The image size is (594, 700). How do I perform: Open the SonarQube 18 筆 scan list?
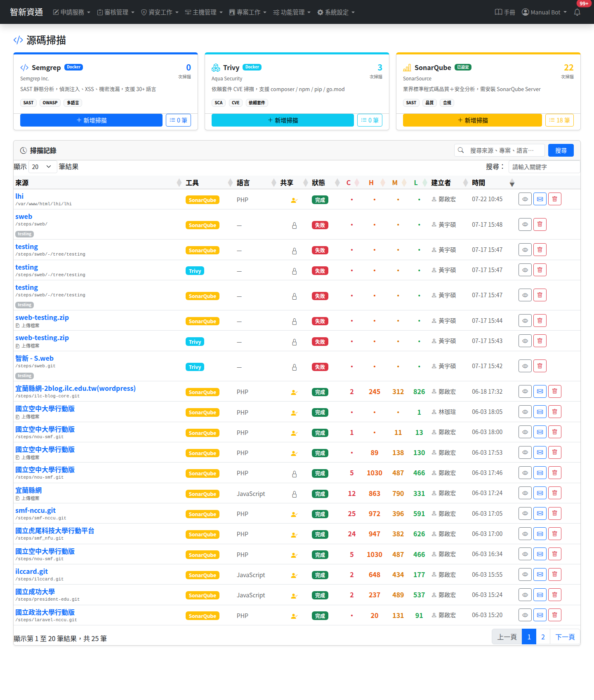[x=559, y=120]
